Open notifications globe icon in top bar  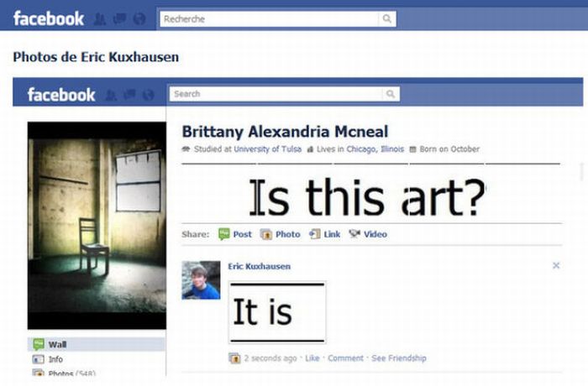point(139,18)
